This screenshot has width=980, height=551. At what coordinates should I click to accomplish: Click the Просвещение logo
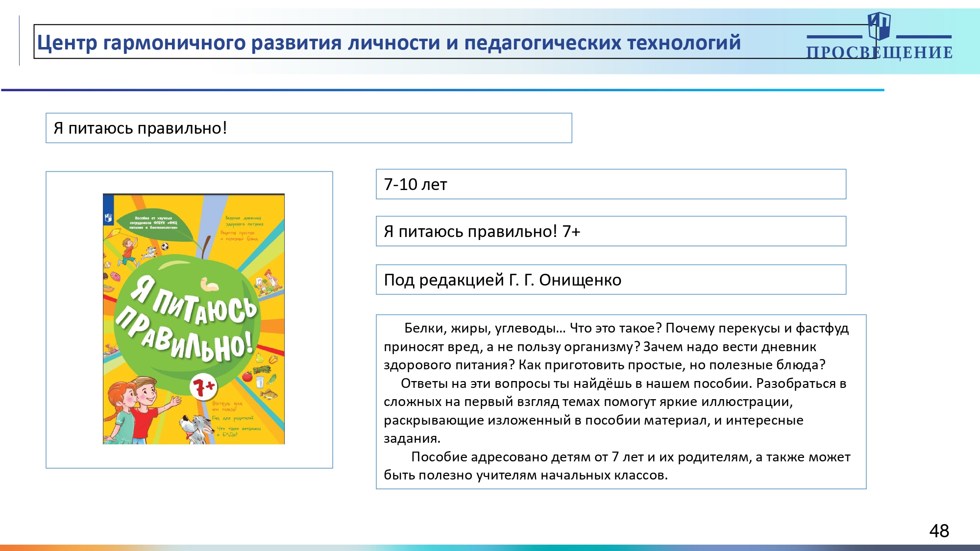pos(879,37)
